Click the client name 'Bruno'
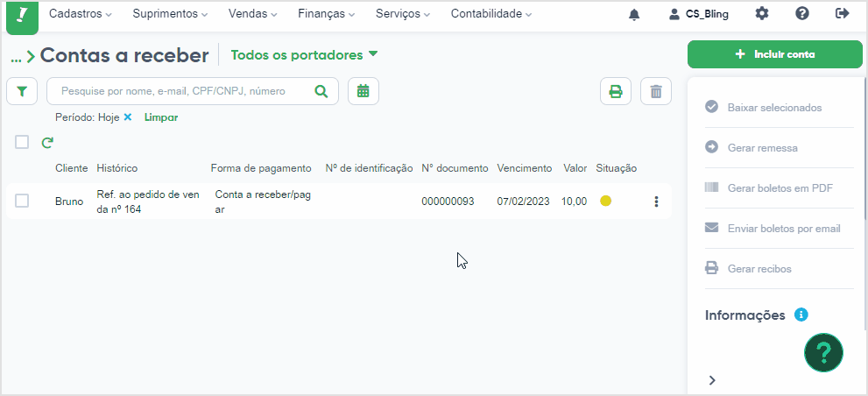 click(69, 202)
